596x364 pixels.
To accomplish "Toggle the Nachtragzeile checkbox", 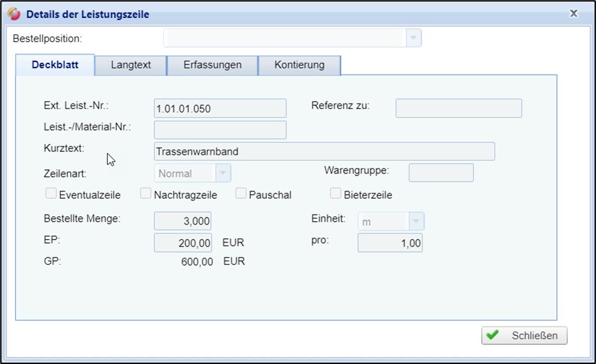I will click(146, 193).
